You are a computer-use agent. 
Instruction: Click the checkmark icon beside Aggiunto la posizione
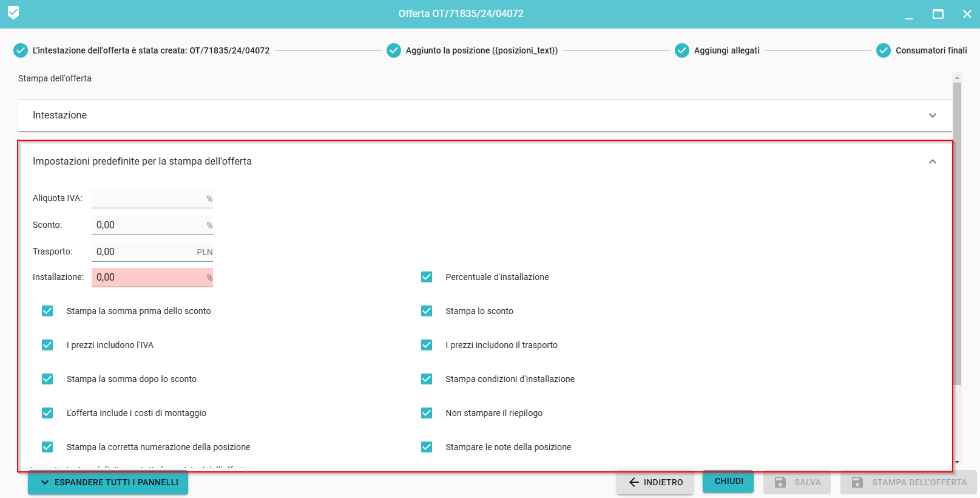[394, 50]
